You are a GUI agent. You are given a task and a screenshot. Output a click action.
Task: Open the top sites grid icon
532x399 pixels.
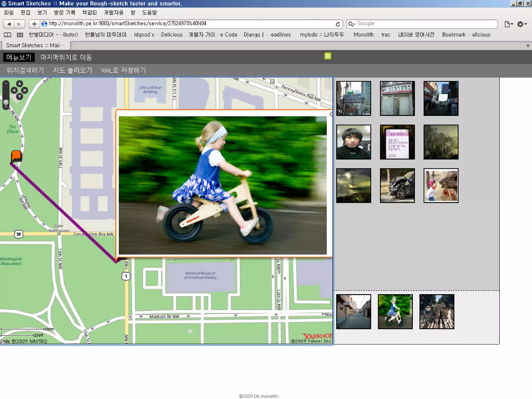tap(20, 35)
